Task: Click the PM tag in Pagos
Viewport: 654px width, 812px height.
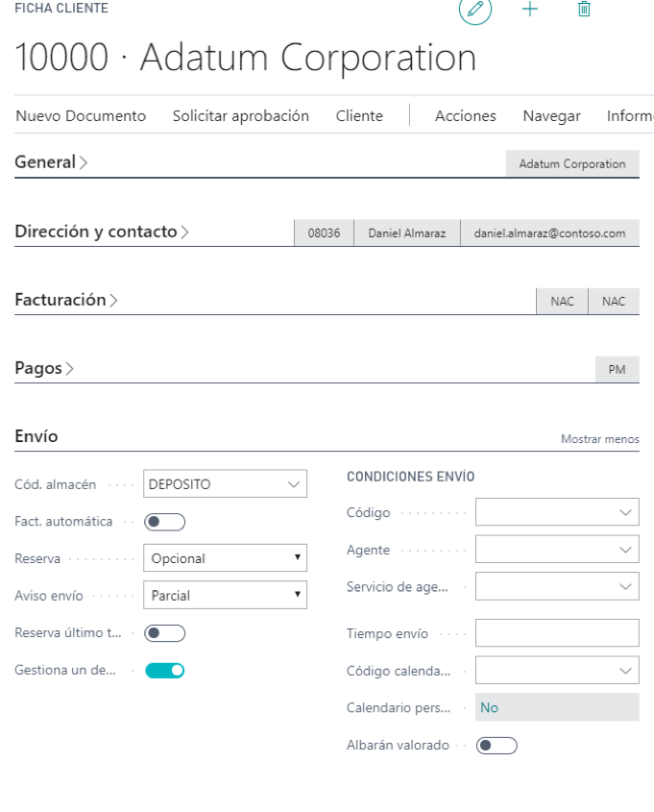Action: (x=617, y=369)
